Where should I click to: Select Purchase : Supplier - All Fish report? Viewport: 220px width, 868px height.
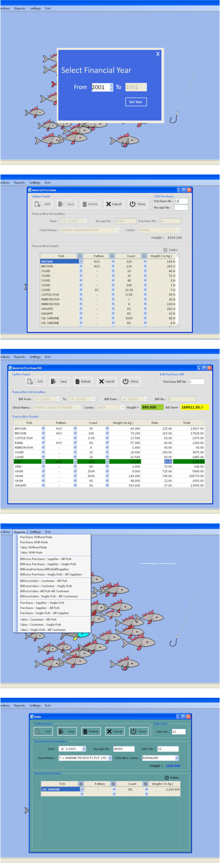pyautogui.click(x=40, y=608)
